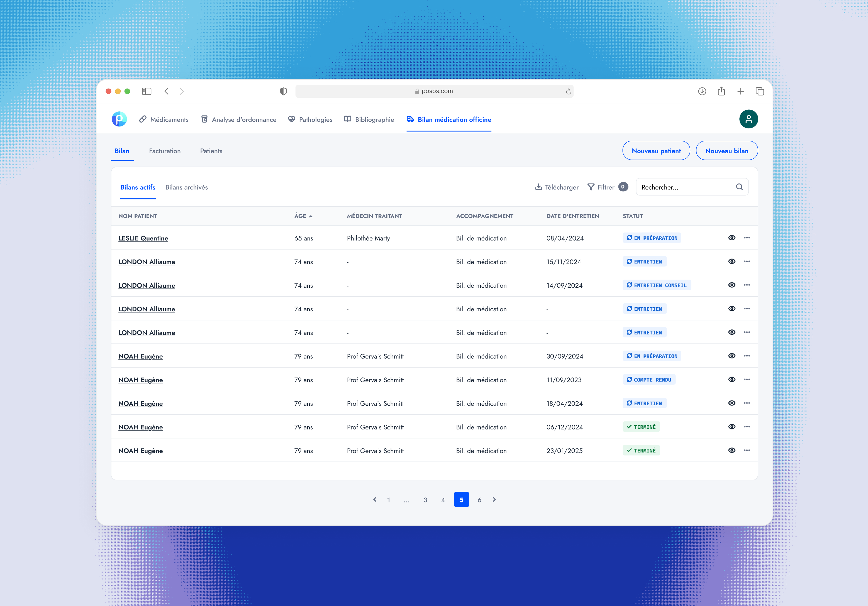
Task: Open more options for LESLIE Quentine row
Action: click(x=747, y=238)
